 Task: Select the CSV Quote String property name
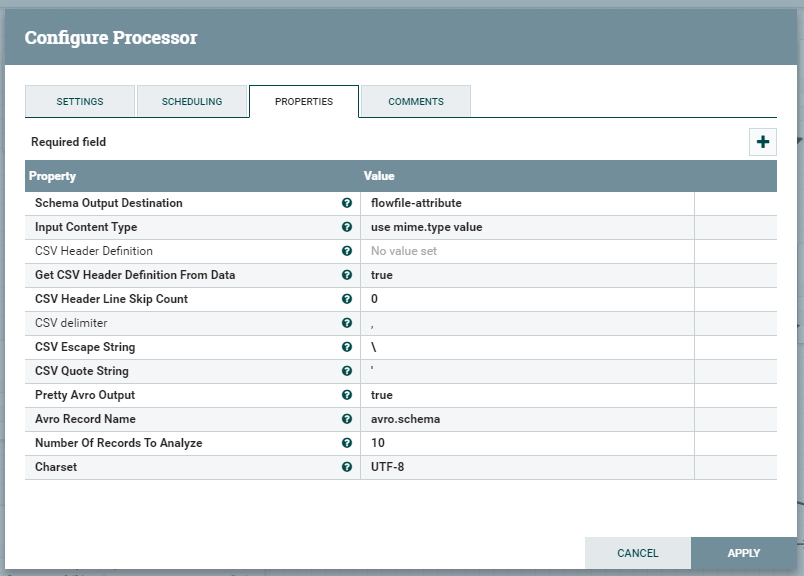pyautogui.click(x=82, y=371)
